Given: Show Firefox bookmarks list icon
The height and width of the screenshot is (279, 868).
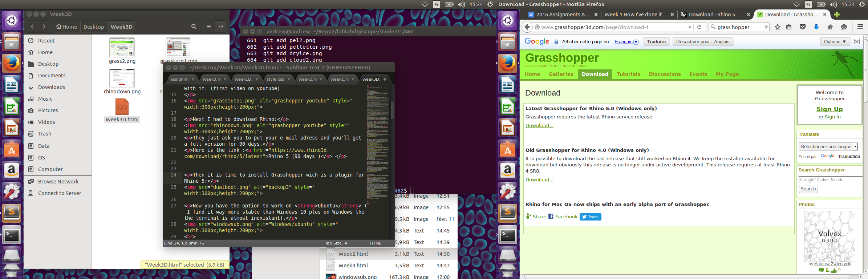Looking at the screenshot, I should [x=789, y=27].
